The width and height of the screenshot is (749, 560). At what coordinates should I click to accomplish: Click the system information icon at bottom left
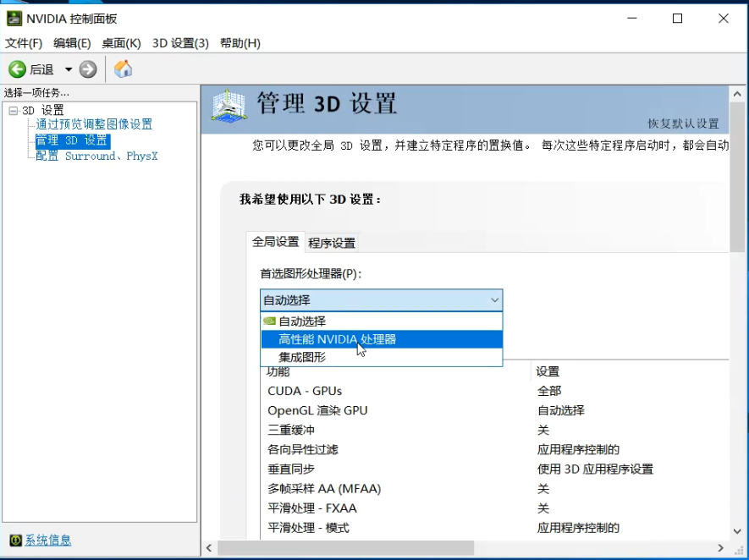pyautogui.click(x=16, y=540)
